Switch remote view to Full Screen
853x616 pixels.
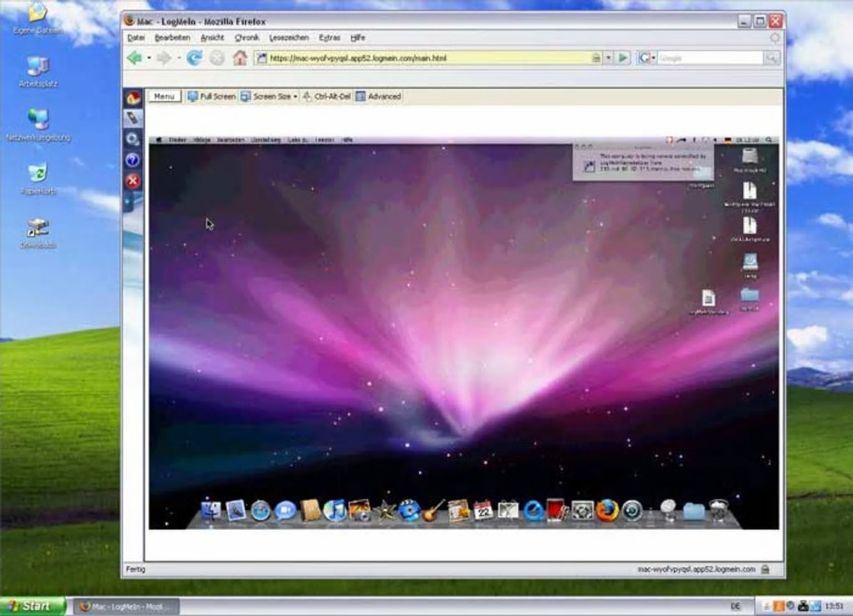point(212,96)
